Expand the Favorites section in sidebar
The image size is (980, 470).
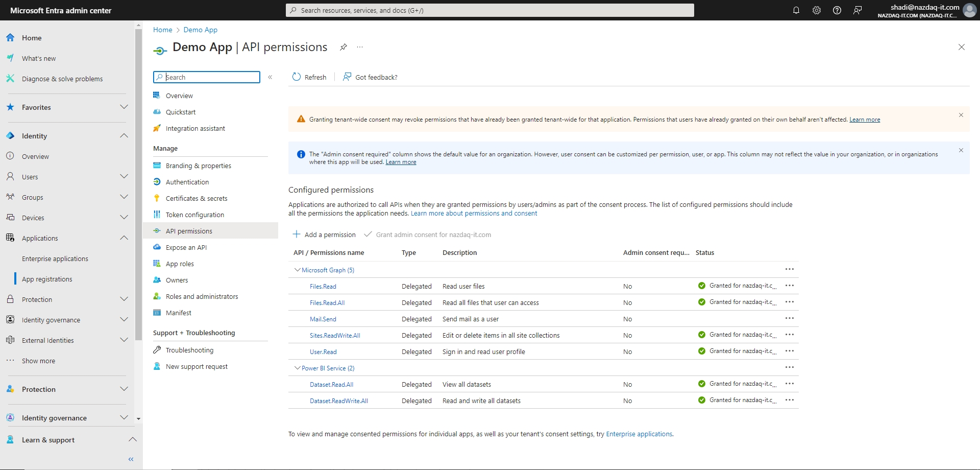click(124, 107)
